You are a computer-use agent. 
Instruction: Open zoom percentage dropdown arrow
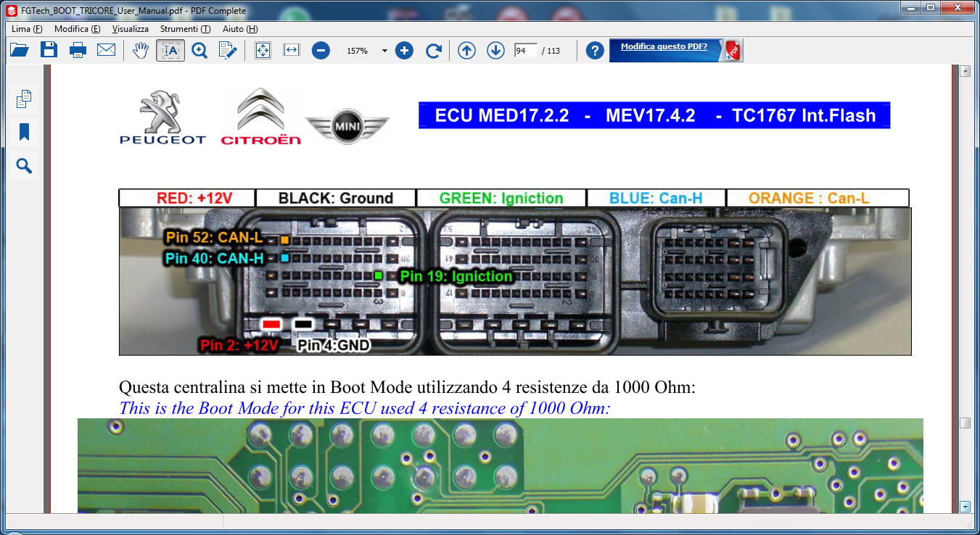pyautogui.click(x=384, y=51)
